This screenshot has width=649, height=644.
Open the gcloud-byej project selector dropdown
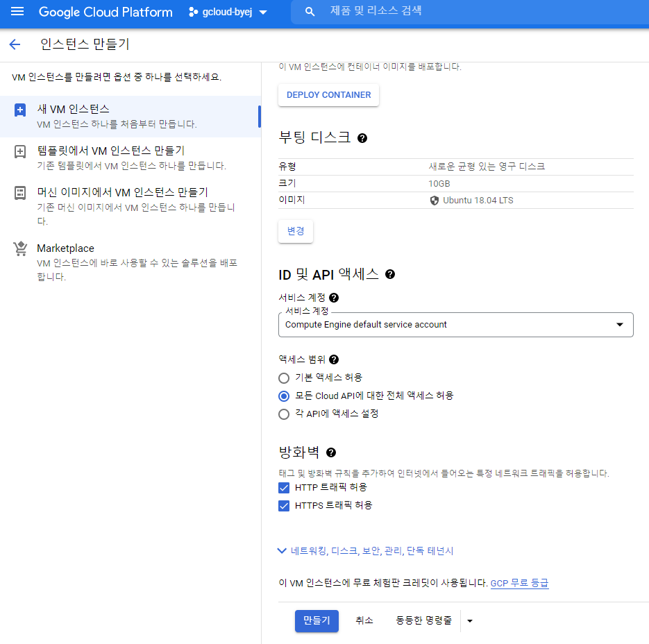(x=228, y=12)
